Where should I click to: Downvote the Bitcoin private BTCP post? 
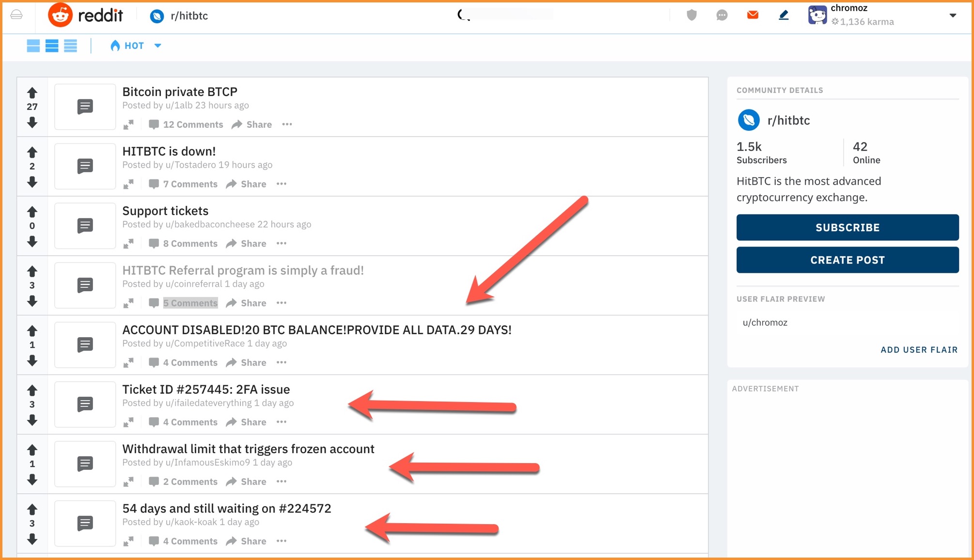32,122
